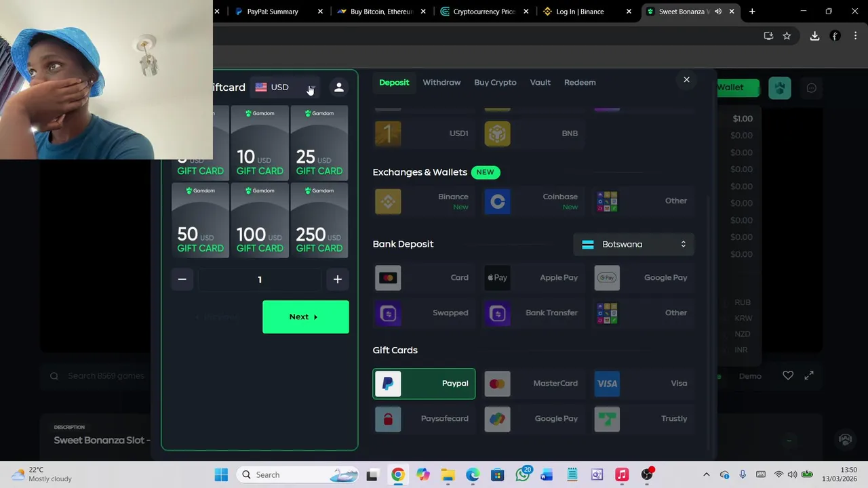868x488 pixels.
Task: Show hidden system tray icons
Action: (x=706, y=475)
